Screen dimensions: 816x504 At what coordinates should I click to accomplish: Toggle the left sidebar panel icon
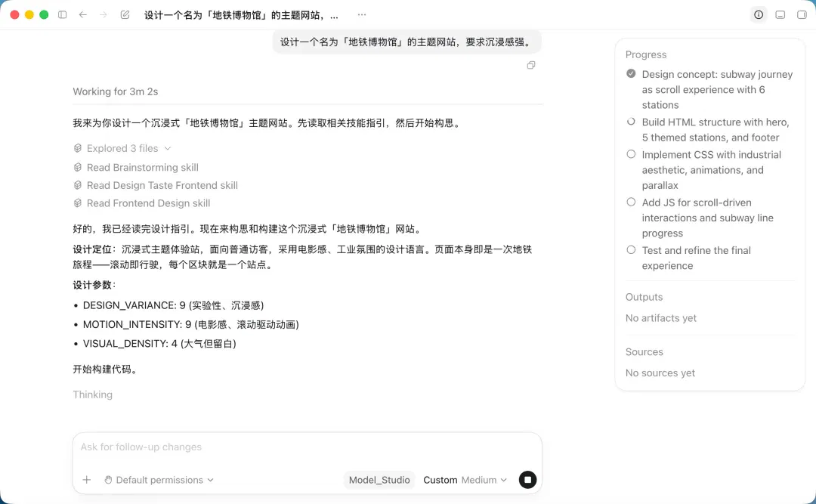click(63, 14)
